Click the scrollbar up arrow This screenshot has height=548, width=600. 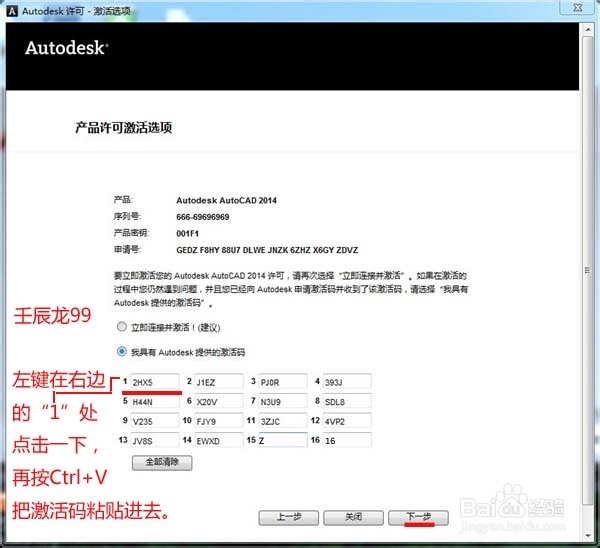click(x=588, y=29)
